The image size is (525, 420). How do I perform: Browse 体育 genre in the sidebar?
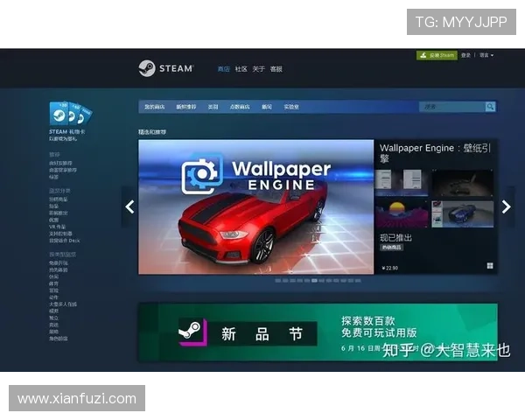point(53,283)
